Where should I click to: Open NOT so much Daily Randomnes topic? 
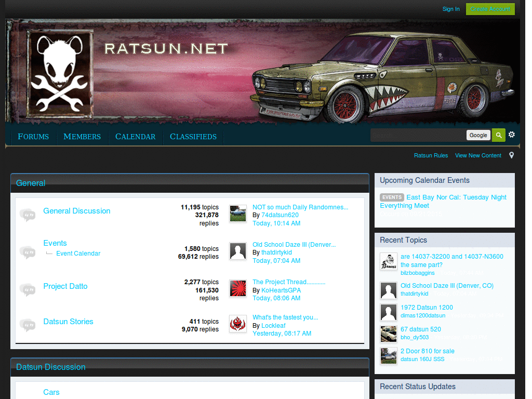pyautogui.click(x=300, y=207)
